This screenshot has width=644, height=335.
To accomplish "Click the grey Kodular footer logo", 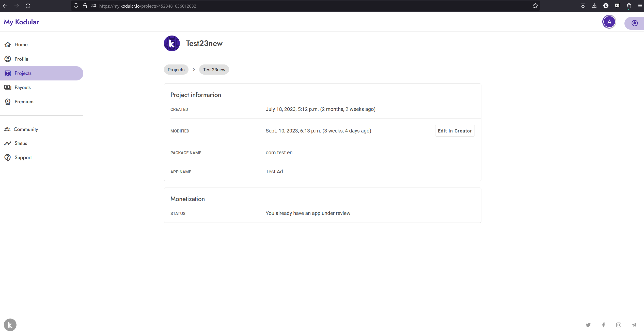I will pos(10,325).
